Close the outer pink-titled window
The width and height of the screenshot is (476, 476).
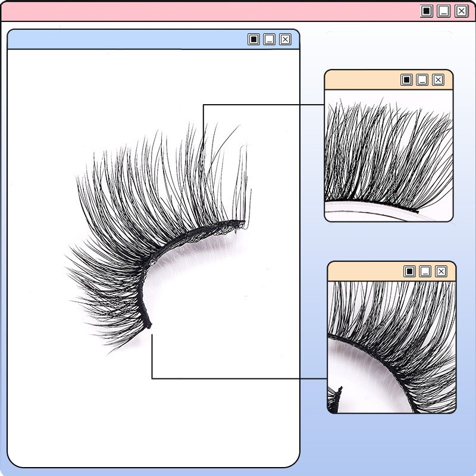(461, 11)
